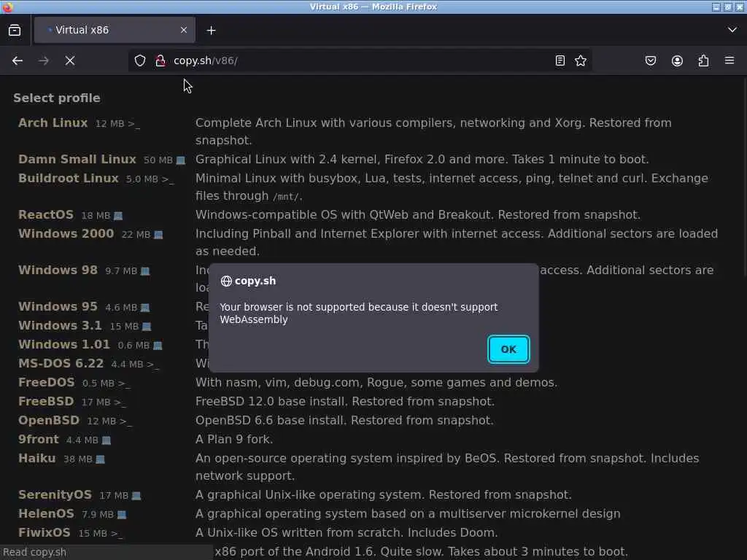Click the graphical icon beside Windows 2000 22 MB
The width and height of the screenshot is (747, 560).
[158, 235]
